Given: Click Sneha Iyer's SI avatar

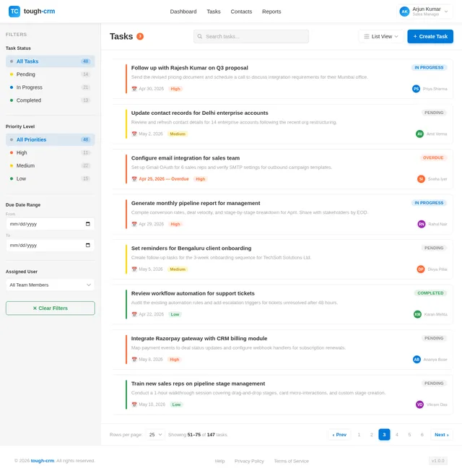Looking at the screenshot, I should (421, 179).
